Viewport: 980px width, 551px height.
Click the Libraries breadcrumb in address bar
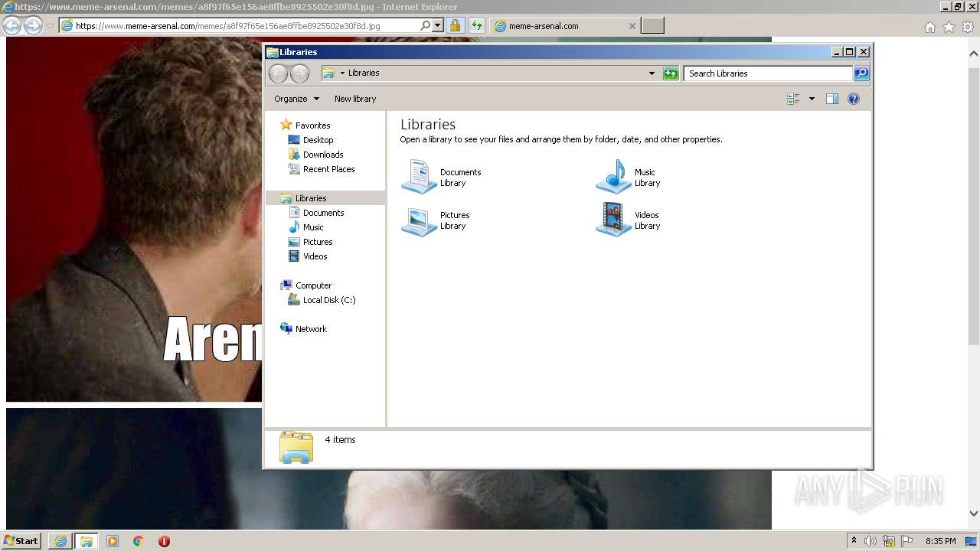(x=364, y=73)
